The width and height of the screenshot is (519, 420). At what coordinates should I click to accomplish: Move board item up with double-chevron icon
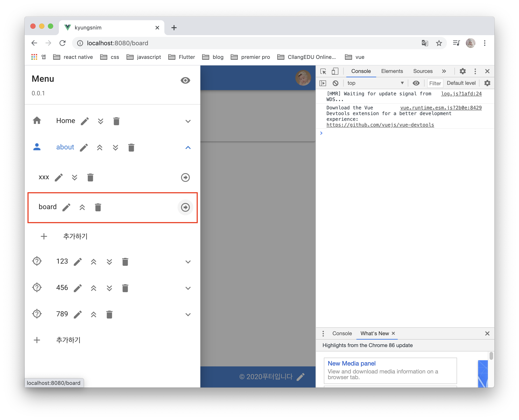pyautogui.click(x=82, y=207)
